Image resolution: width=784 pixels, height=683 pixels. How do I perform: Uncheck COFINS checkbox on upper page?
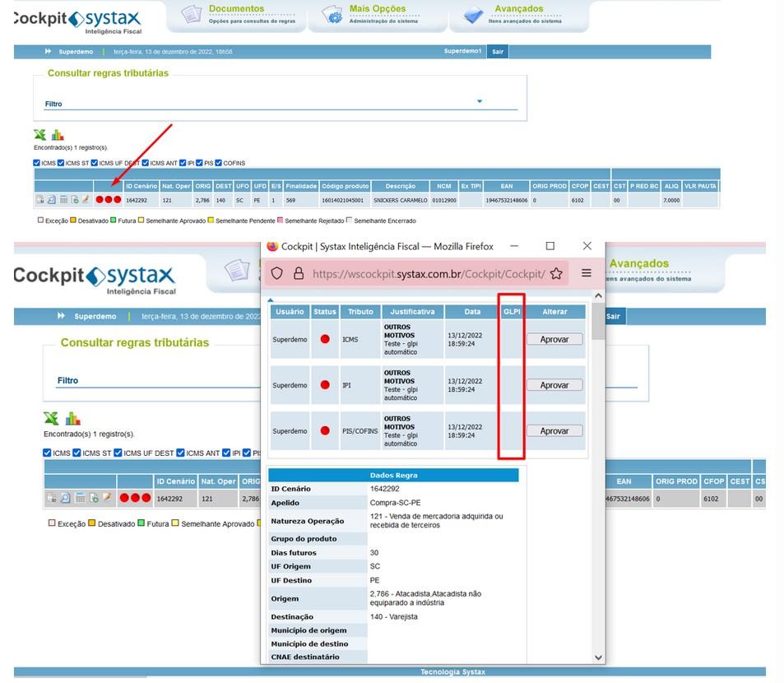tap(218, 163)
